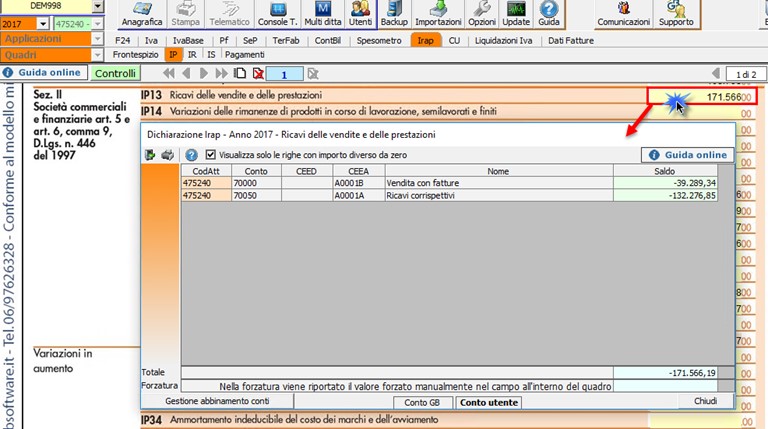Expand the Quadri dropdown
This screenshot has width=768, height=429.
[x=97, y=54]
